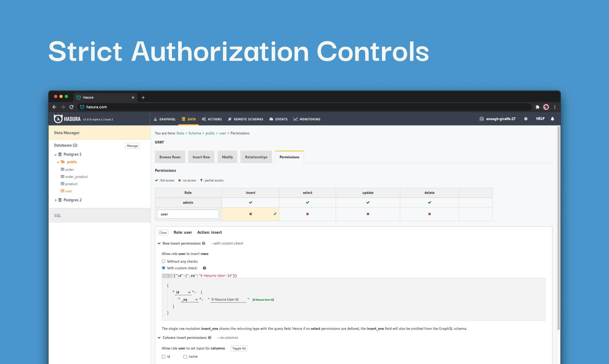The image size is (609, 364).
Task: Switch to the Browse Rows tab
Action: tap(170, 157)
